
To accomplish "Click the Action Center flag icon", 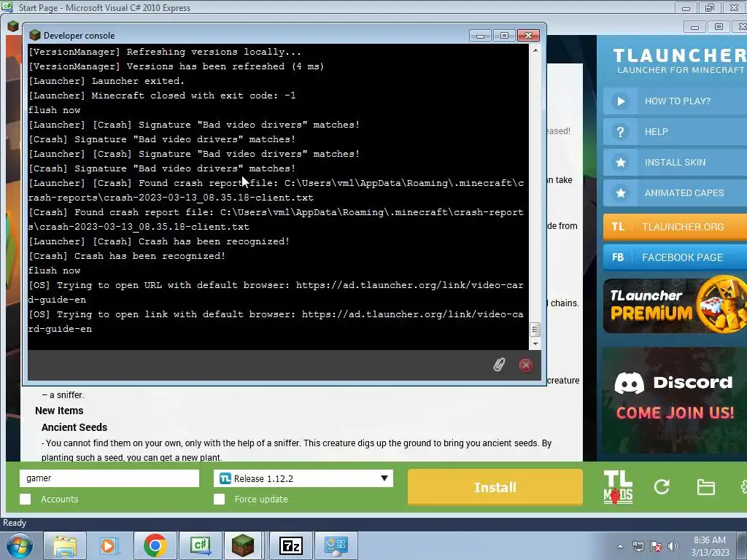I will (656, 546).
